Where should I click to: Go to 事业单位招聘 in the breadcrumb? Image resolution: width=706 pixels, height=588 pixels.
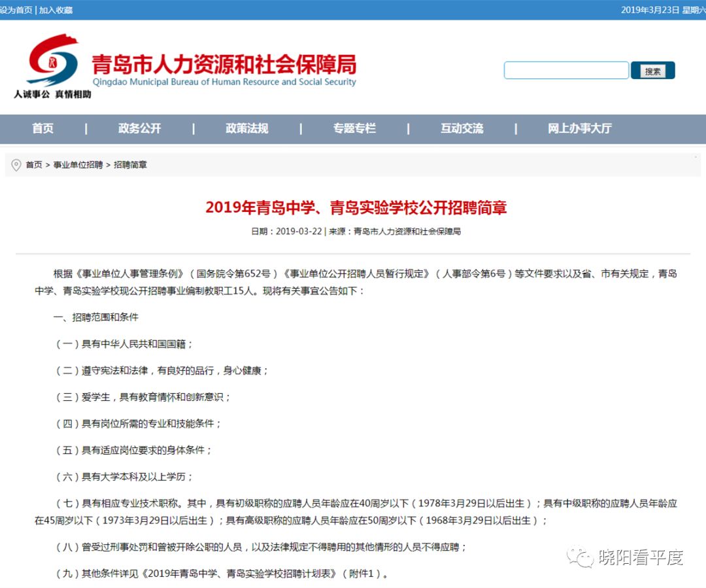coord(78,165)
